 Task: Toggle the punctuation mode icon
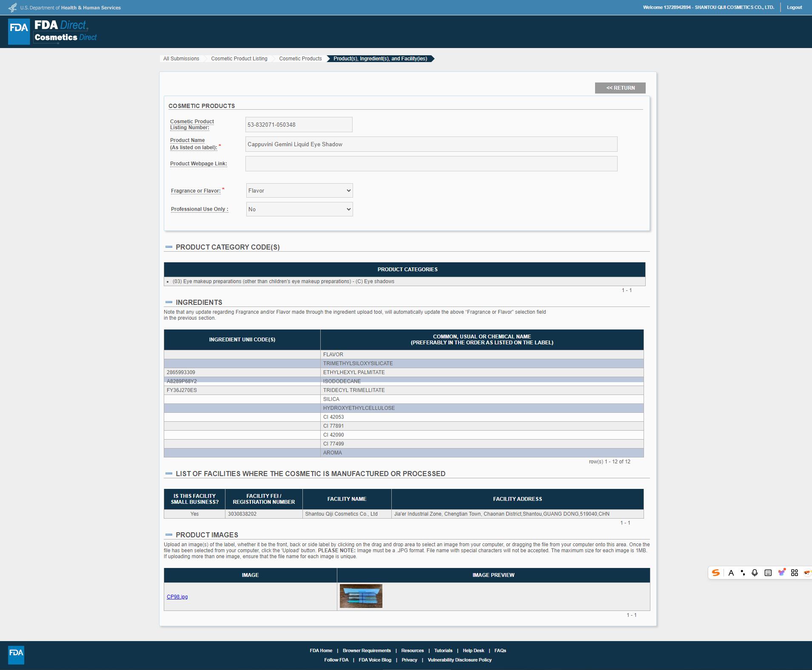[x=743, y=573]
